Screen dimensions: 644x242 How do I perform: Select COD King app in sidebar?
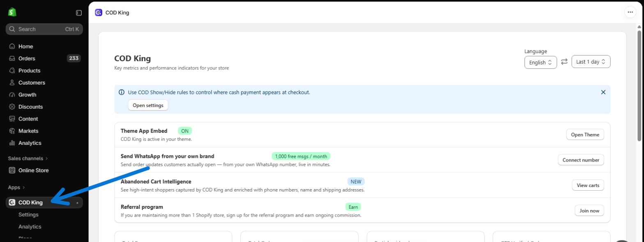pos(44,203)
